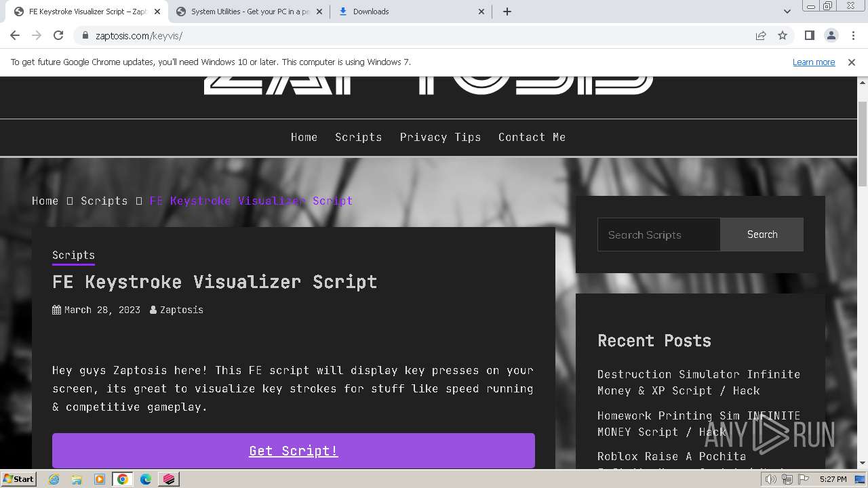Viewport: 868px width, 488px height.
Task: Switch to the Downloads tab
Action: point(411,12)
